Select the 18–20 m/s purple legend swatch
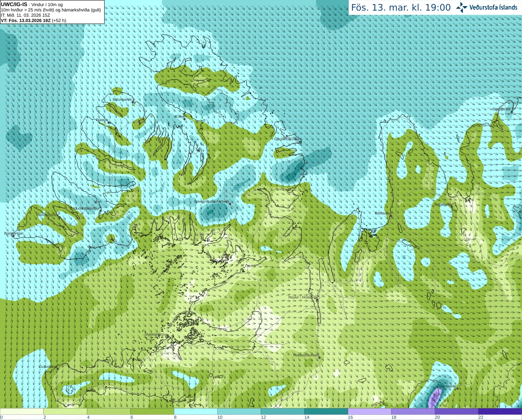 click(x=413, y=411)
